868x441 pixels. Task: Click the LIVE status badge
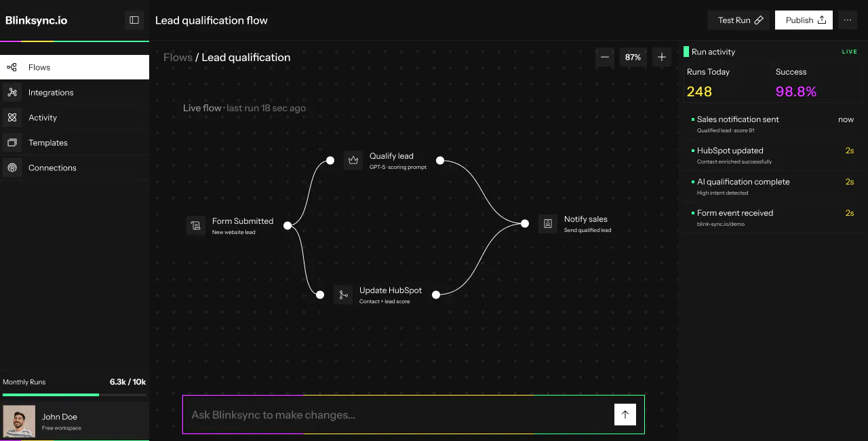pyautogui.click(x=850, y=52)
